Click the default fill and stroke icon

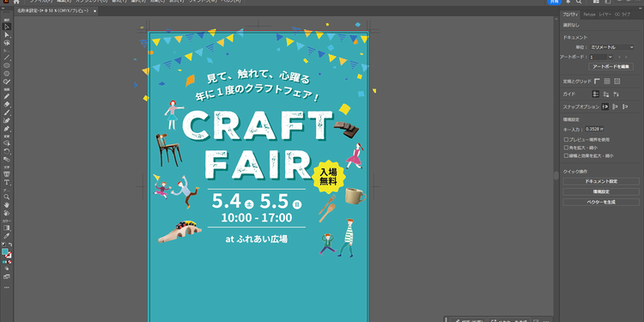click(3, 245)
